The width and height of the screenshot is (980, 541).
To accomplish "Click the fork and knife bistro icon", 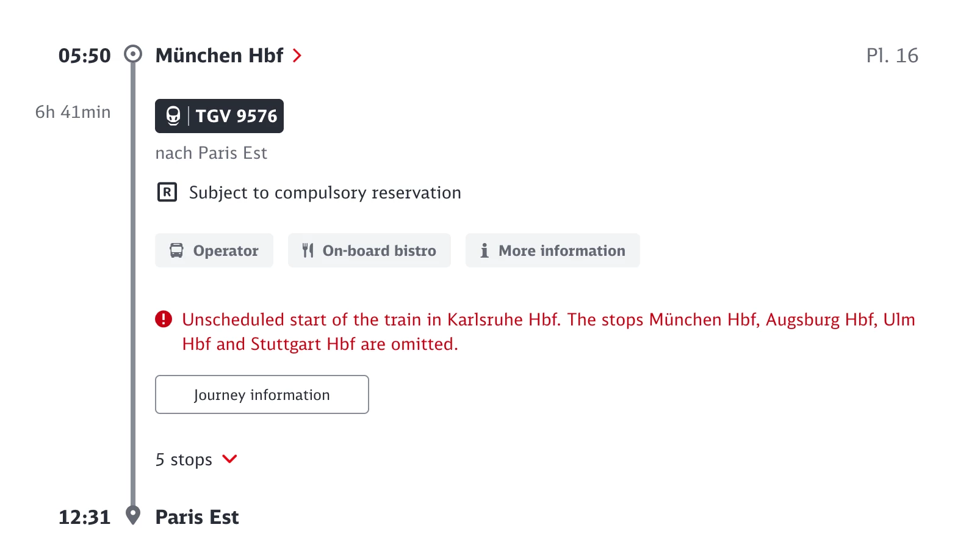I will [308, 250].
